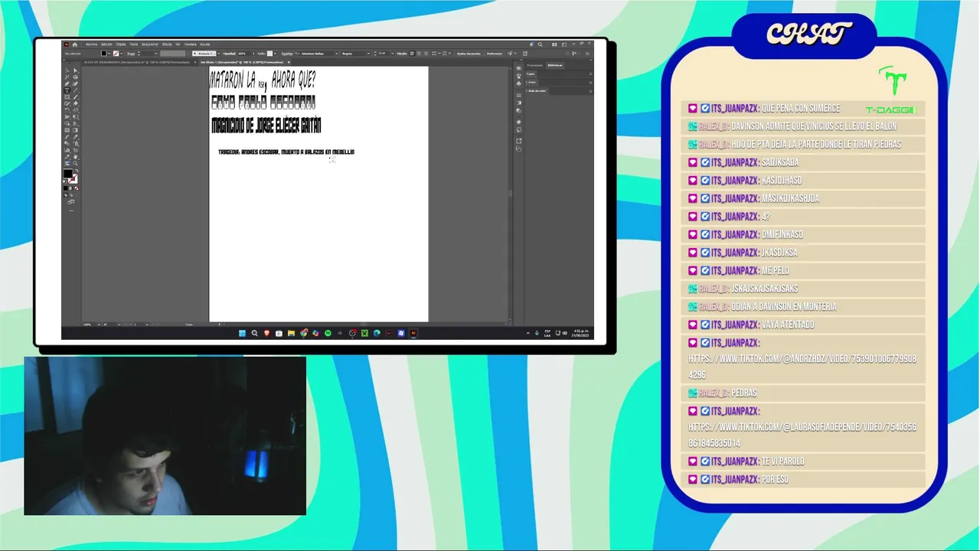Open the Ayuda menu
Viewport: 980px width, 551px height.
205,44
